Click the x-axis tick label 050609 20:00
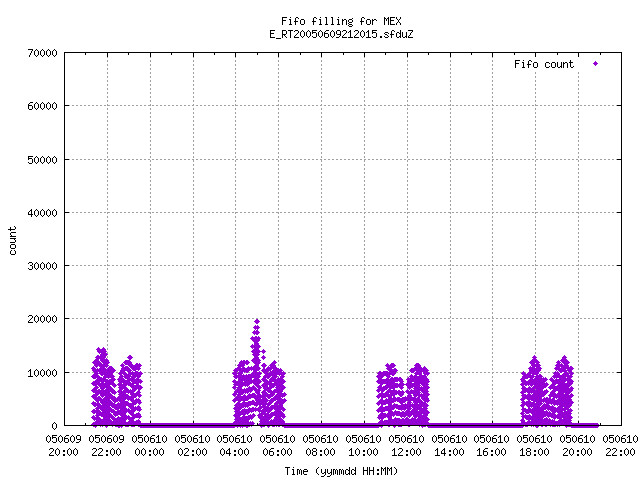The image size is (640, 480). 63,446
